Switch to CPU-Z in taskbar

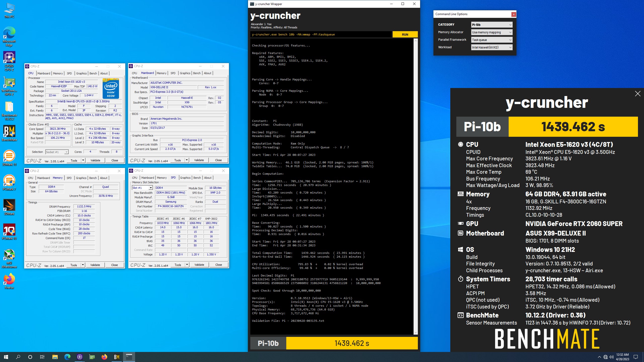tap(79, 357)
